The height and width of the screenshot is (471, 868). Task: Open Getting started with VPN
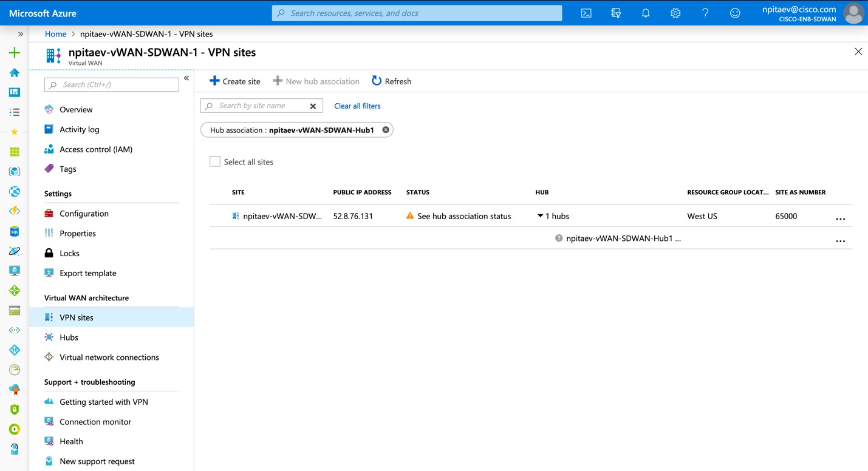coord(103,402)
